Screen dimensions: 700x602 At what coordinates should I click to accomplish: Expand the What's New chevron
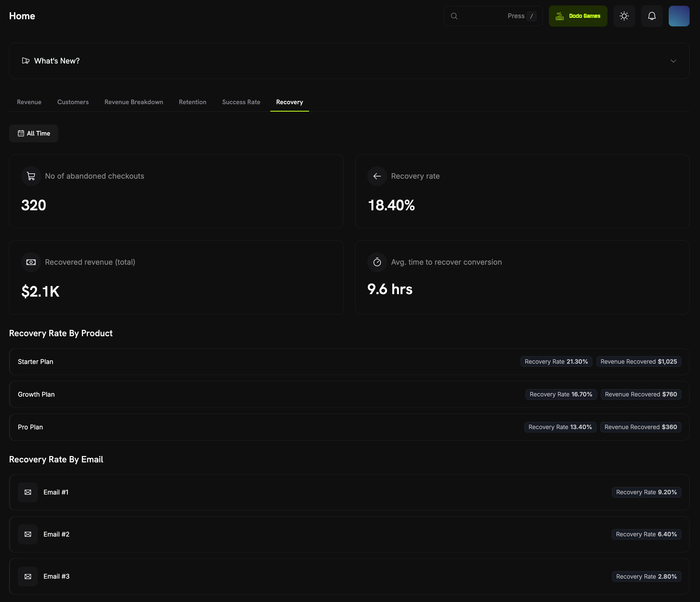pos(673,61)
